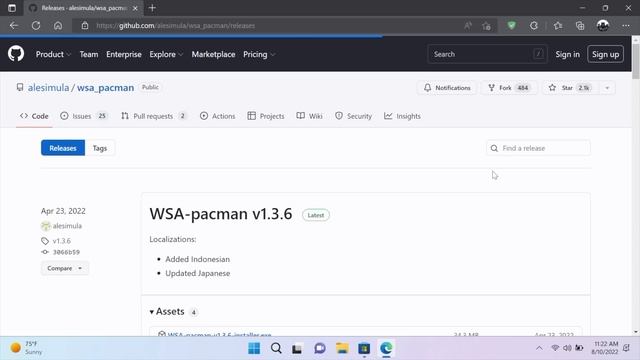The width and height of the screenshot is (640, 360).
Task: Close the Releases browser tab
Action: point(135,8)
